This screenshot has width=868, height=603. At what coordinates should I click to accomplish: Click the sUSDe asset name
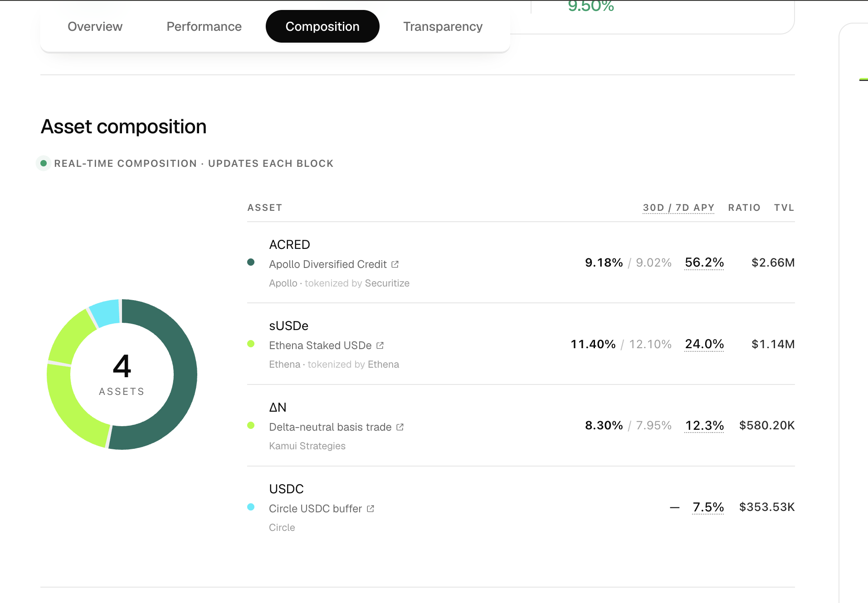[288, 326]
